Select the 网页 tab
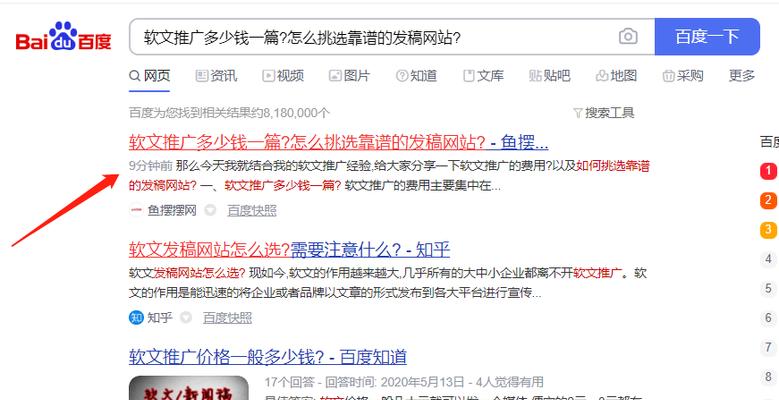 click(x=150, y=76)
